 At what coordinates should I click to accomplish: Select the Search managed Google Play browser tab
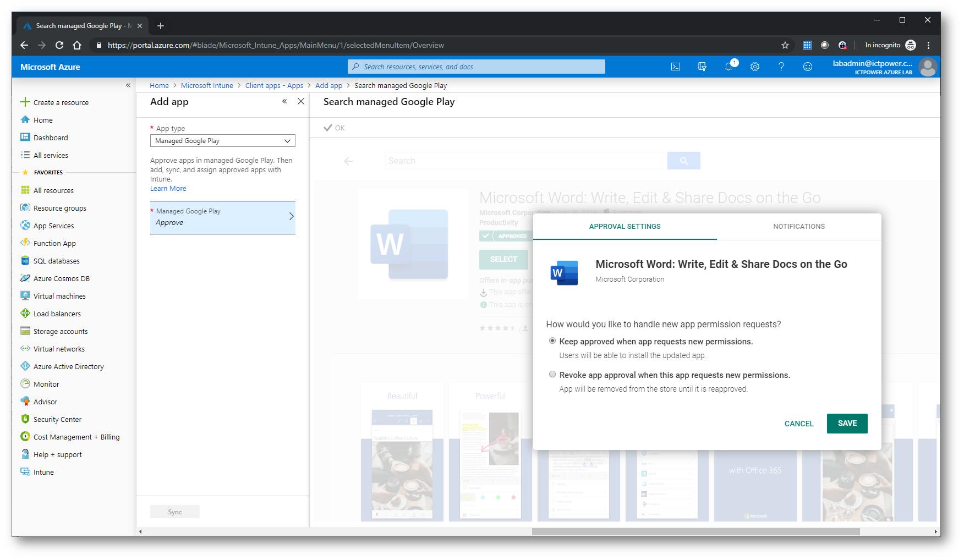(x=83, y=26)
